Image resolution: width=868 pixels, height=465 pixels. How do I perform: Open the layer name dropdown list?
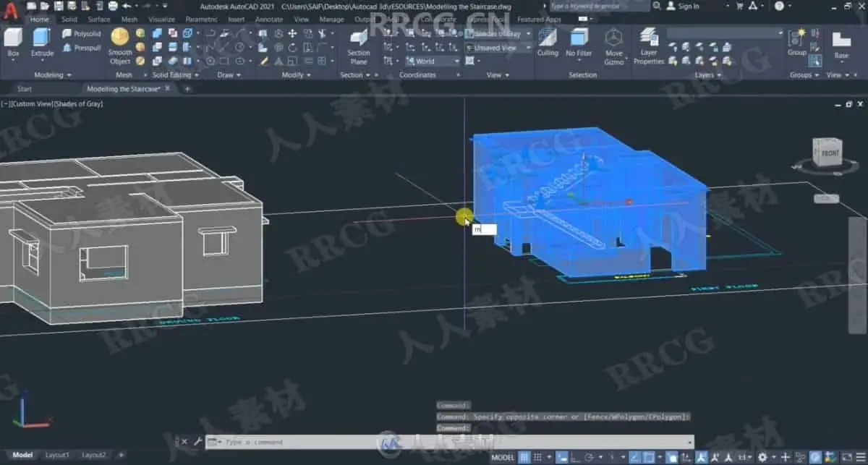point(725,33)
